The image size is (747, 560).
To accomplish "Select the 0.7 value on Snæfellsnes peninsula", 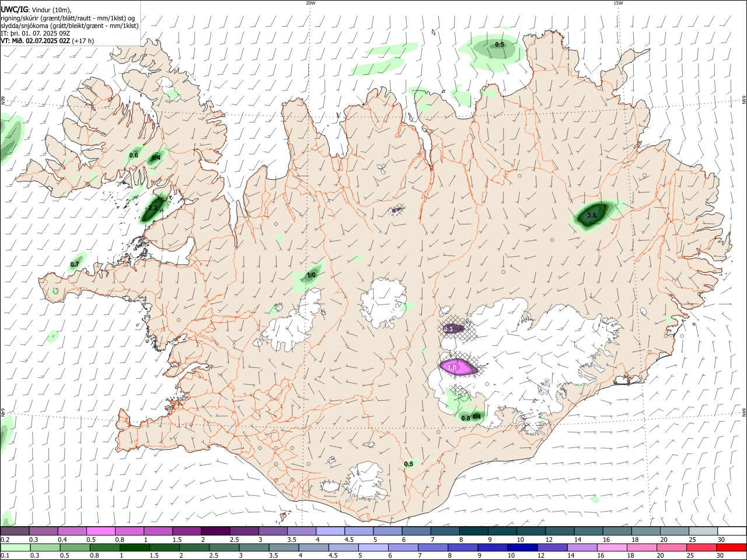I will [75, 265].
